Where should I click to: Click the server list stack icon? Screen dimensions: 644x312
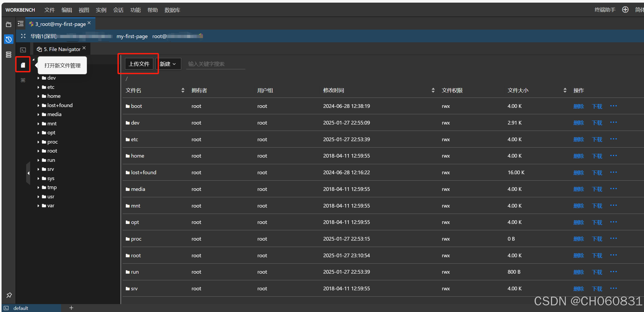8,54
